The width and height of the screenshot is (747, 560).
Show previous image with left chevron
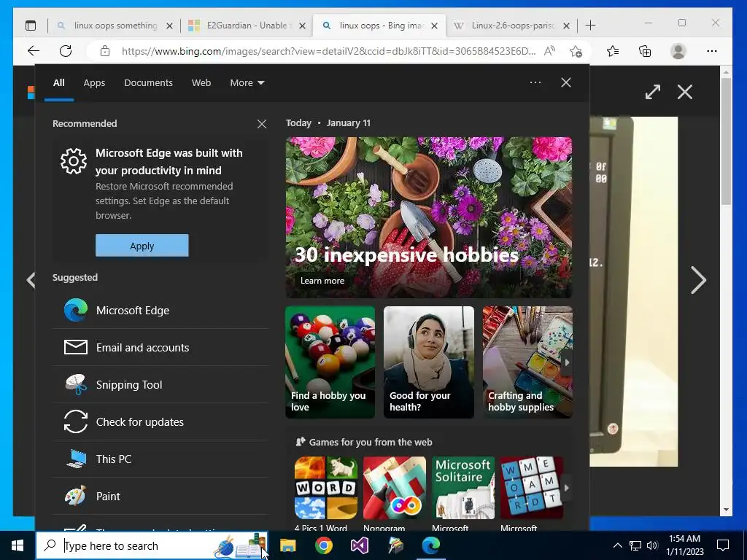click(x=31, y=280)
